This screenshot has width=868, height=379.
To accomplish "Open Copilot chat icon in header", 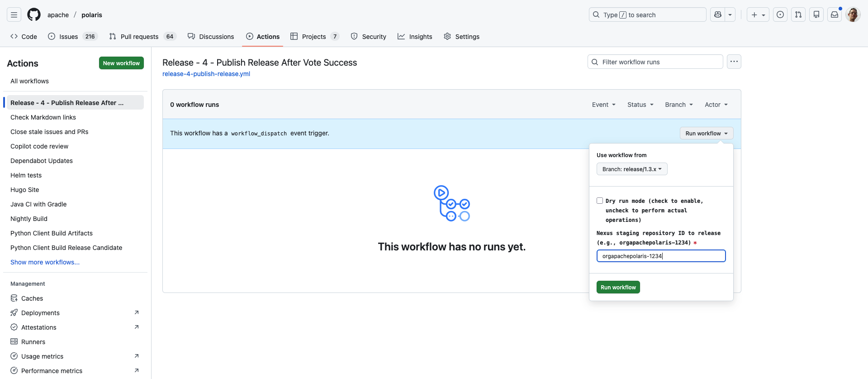I will point(718,14).
